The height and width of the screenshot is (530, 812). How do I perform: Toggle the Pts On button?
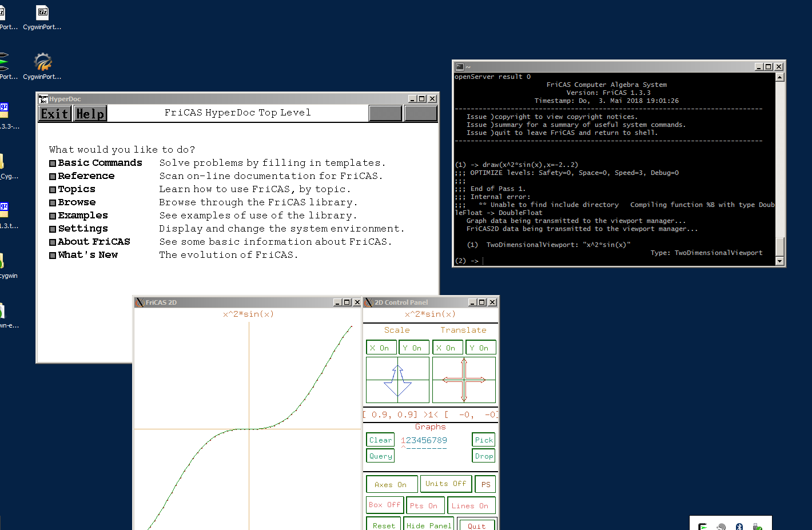(425, 505)
